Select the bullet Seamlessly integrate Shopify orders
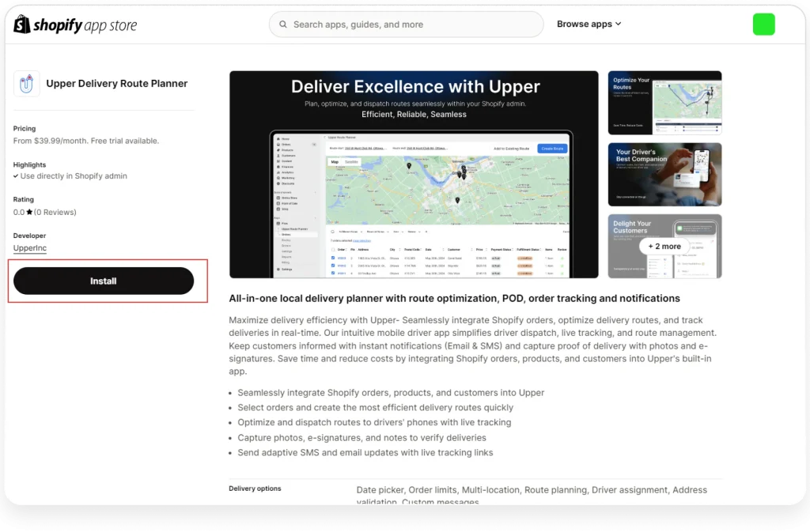The image size is (810, 532). (391, 393)
